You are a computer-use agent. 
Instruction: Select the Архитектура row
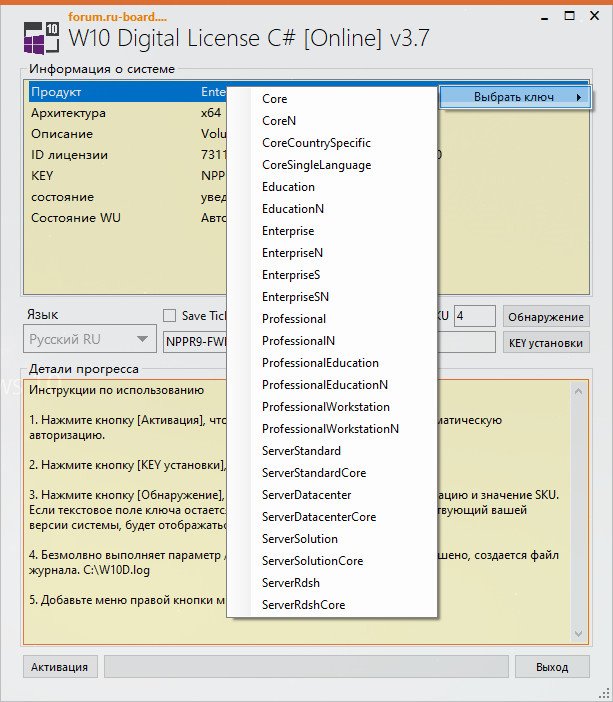pyautogui.click(x=128, y=113)
